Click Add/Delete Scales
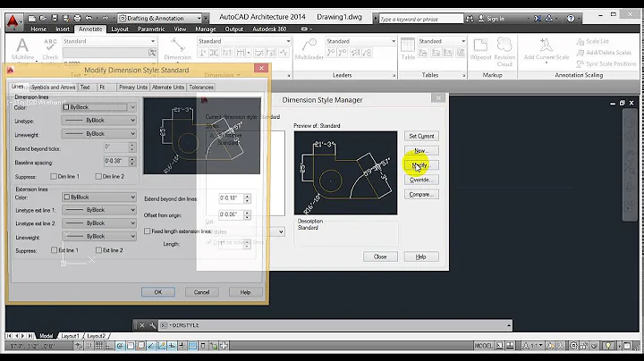Screen dimensions: 644x361 (604, 53)
